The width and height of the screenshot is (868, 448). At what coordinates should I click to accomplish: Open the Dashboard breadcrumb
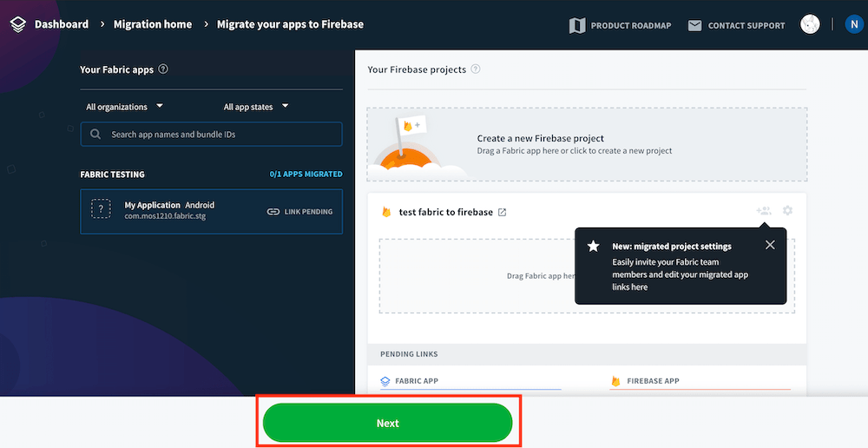[x=62, y=24]
